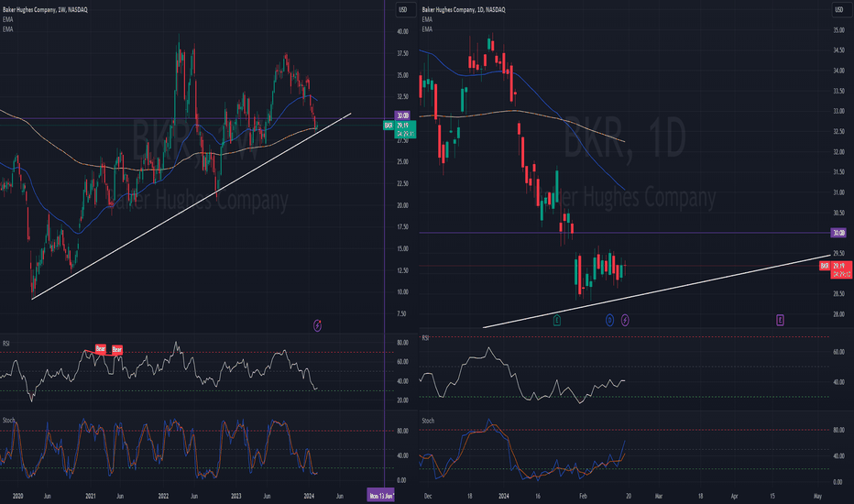Click the Apr label on daily time axis
Screen dimensions: 854x504
[x=734, y=496]
